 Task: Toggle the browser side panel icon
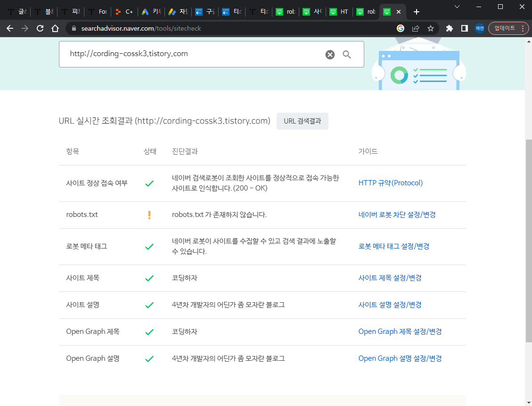click(465, 28)
